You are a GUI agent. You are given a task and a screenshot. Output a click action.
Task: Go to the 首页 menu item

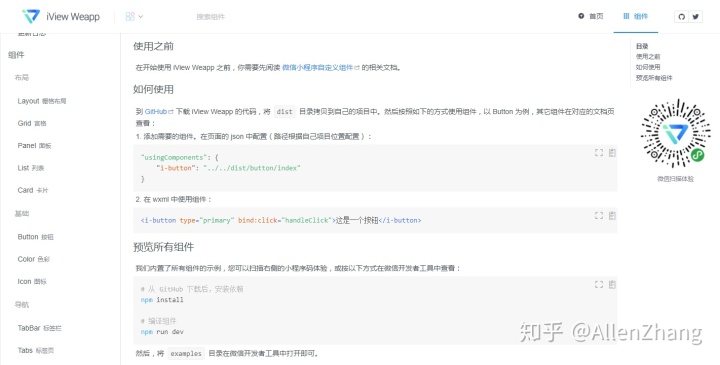[591, 17]
